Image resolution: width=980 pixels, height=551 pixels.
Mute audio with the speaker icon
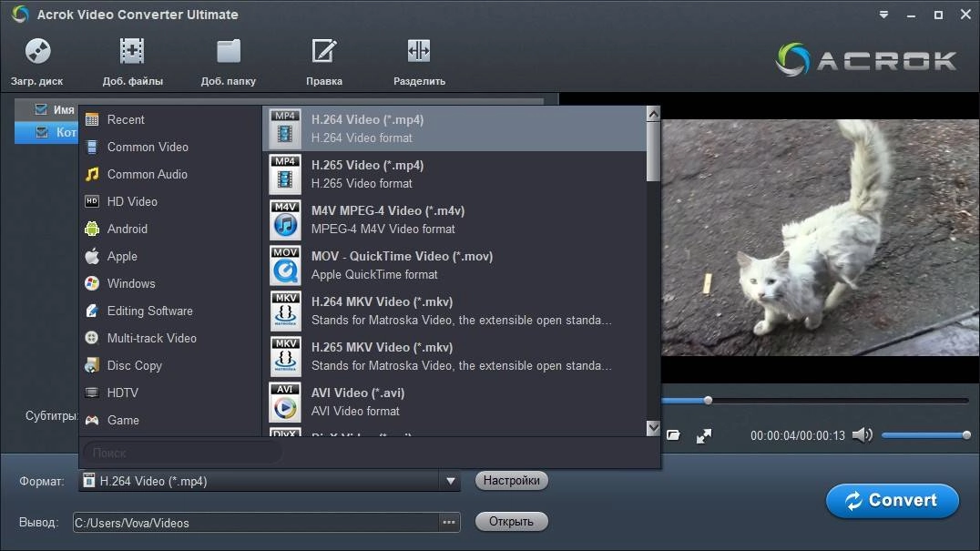click(x=863, y=434)
